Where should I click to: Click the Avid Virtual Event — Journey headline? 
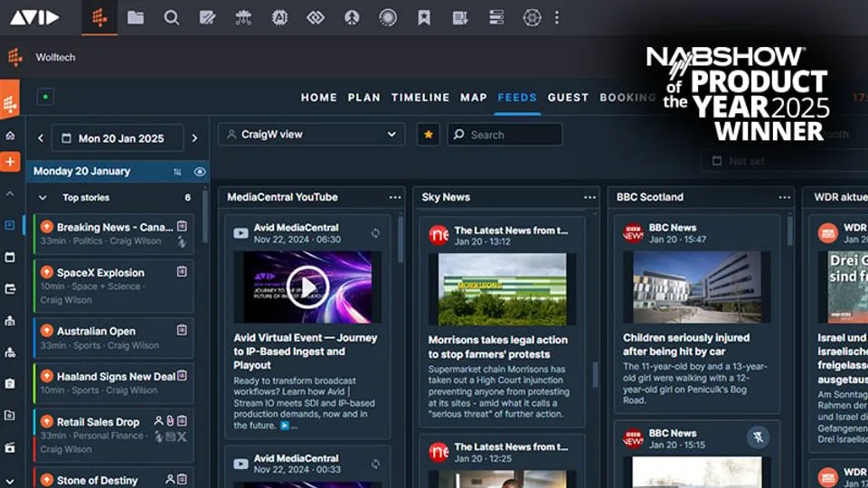305,352
